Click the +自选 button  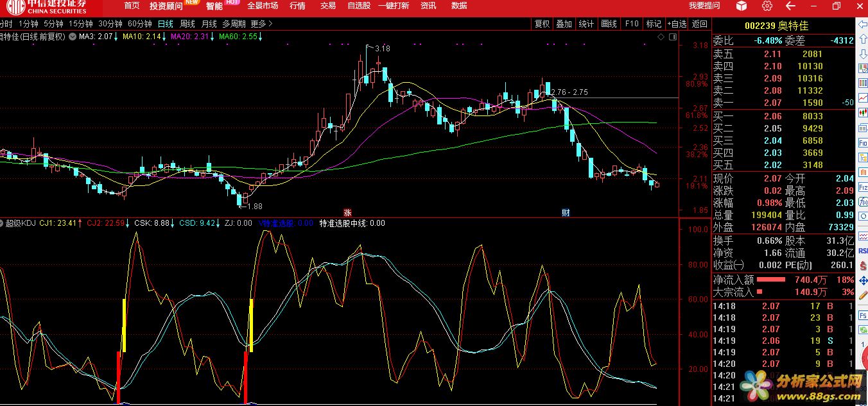(677, 24)
